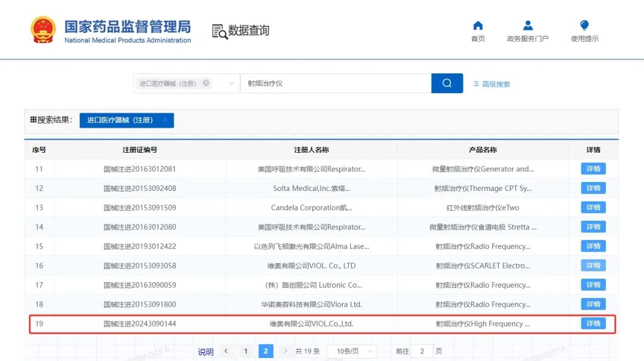
Task: Go to page 1 in pagination
Action: [x=246, y=351]
